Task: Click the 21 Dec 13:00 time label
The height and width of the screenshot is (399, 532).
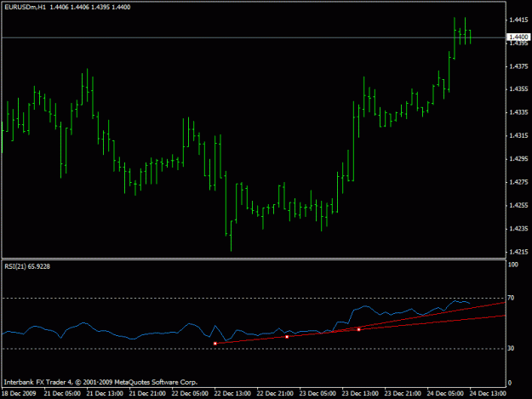Action: click(x=105, y=393)
